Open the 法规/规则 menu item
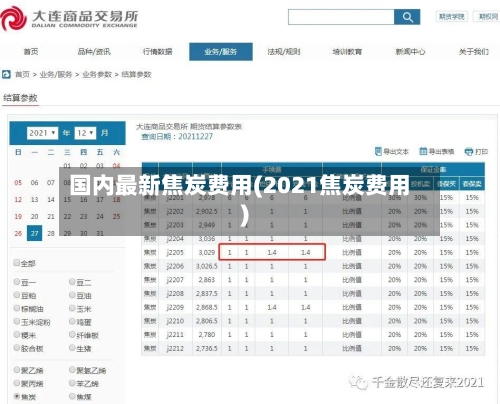Screen dimensions: 500x404 [284, 52]
